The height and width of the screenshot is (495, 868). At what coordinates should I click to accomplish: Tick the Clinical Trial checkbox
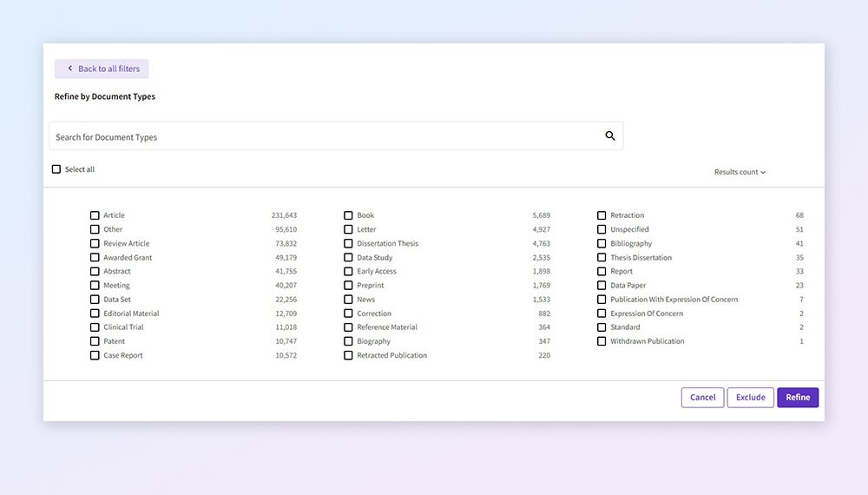(x=95, y=327)
